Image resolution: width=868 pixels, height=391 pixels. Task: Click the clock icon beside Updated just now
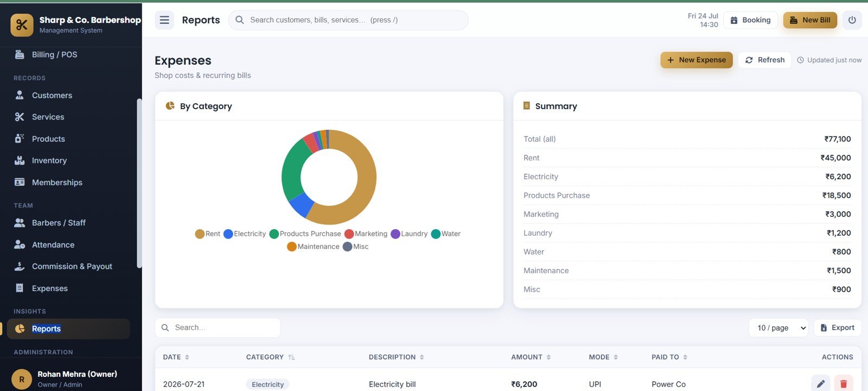coord(800,60)
